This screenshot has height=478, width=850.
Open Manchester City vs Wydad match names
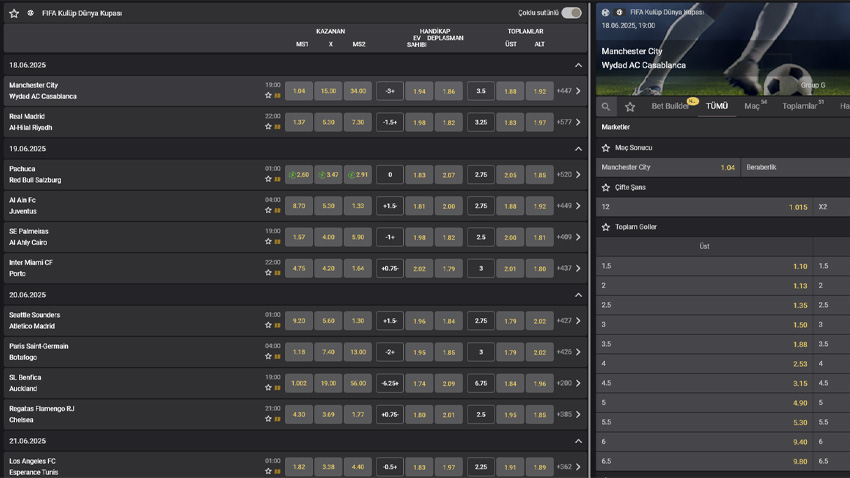pyautogui.click(x=43, y=91)
